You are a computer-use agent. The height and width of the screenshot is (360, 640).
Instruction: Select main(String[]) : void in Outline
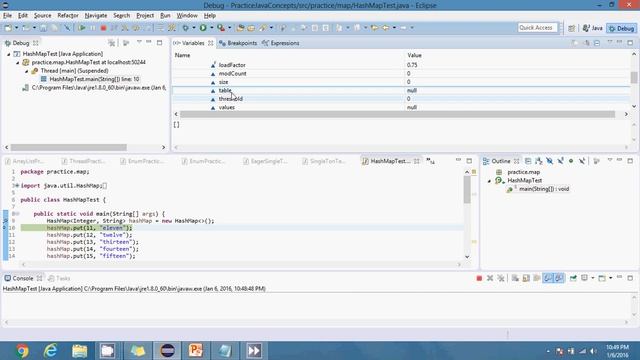(x=539, y=189)
